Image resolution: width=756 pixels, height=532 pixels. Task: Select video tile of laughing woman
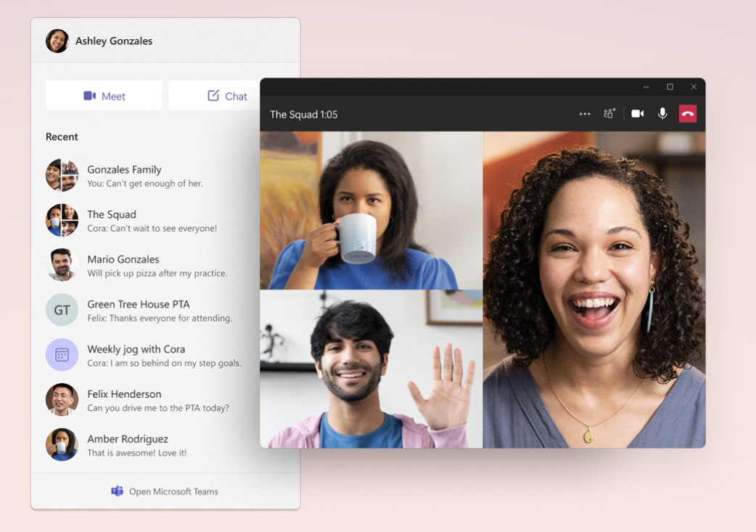coord(594,290)
